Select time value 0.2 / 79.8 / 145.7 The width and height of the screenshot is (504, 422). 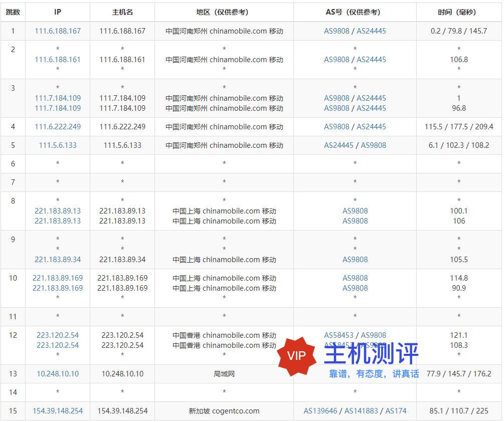pyautogui.click(x=459, y=31)
